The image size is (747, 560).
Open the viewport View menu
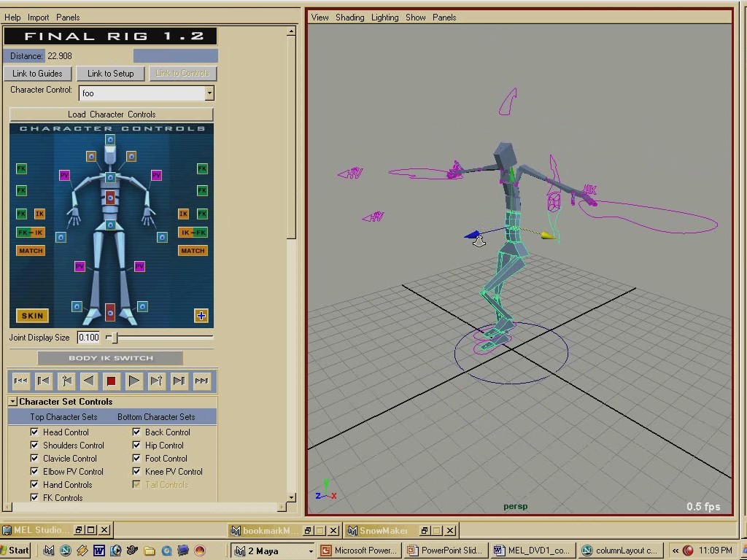point(320,17)
